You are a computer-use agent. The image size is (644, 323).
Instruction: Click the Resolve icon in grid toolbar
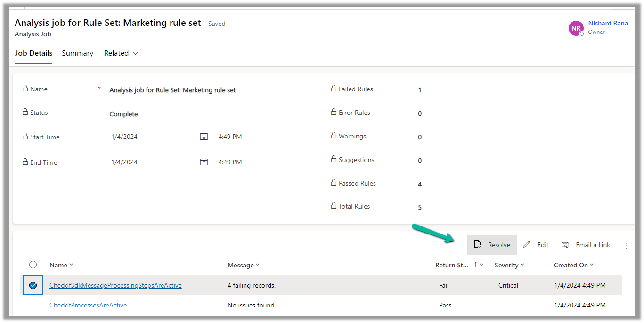point(477,244)
